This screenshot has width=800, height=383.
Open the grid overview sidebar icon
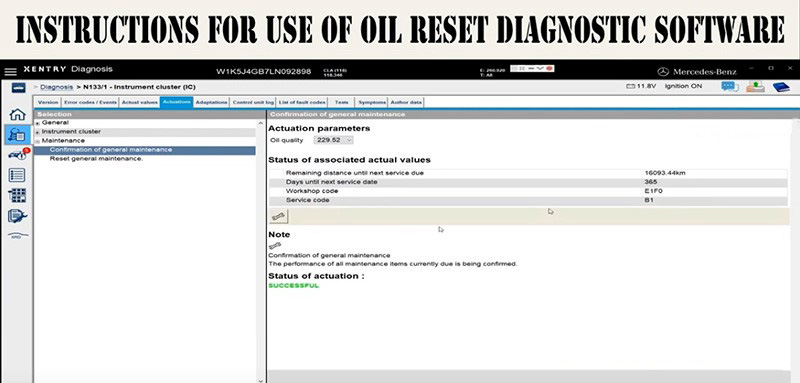pos(17,196)
